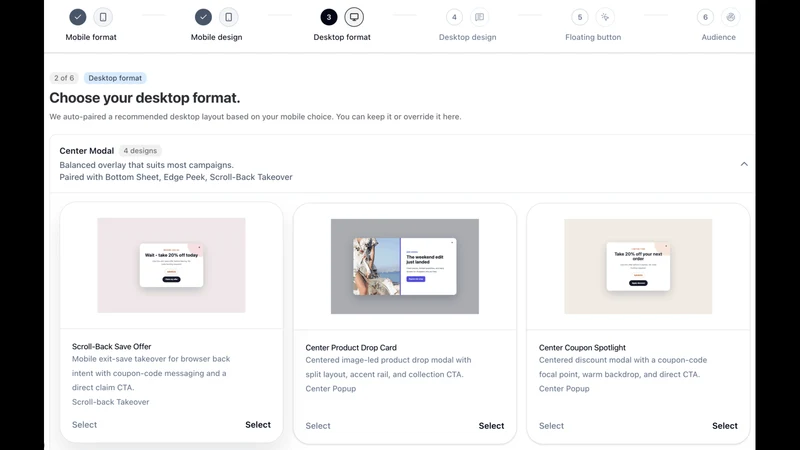Jump to the Floating button step label
Image resolution: width=800 pixels, height=450 pixels.
click(593, 37)
